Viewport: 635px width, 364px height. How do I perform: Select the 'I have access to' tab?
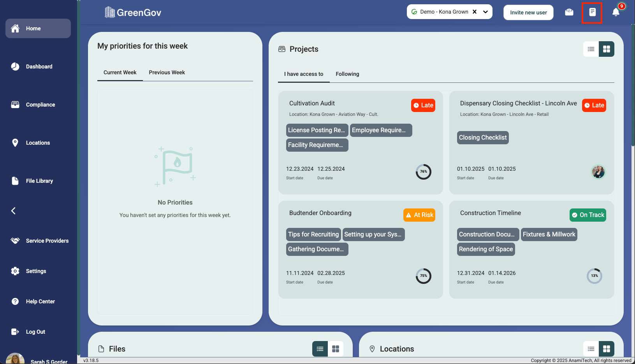[x=304, y=74]
